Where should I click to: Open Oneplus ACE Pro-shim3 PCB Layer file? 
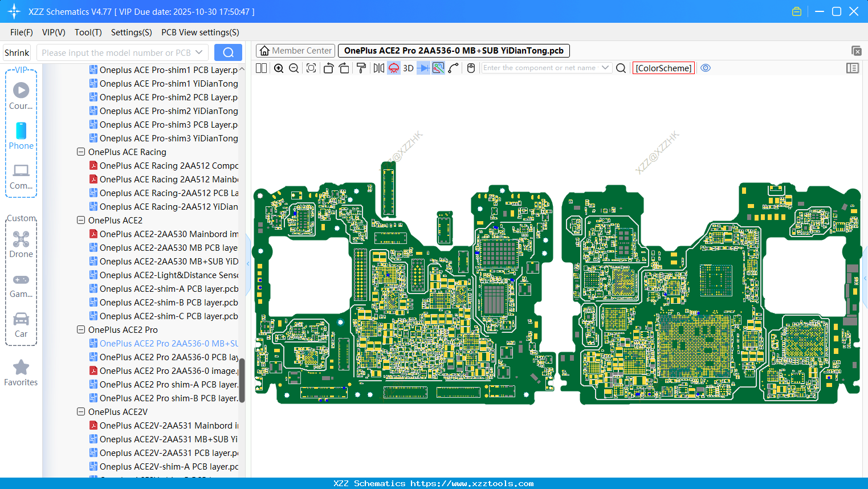(x=164, y=125)
